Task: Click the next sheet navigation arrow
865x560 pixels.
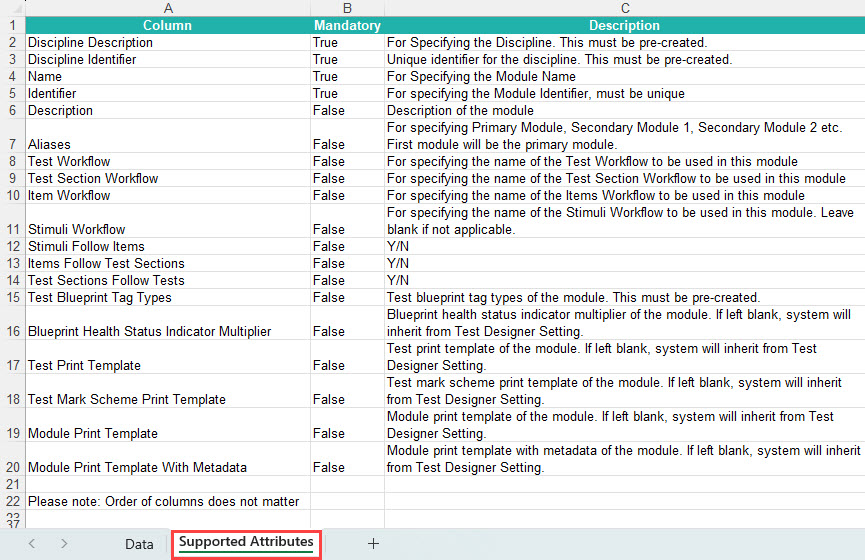Action: pyautogui.click(x=64, y=544)
